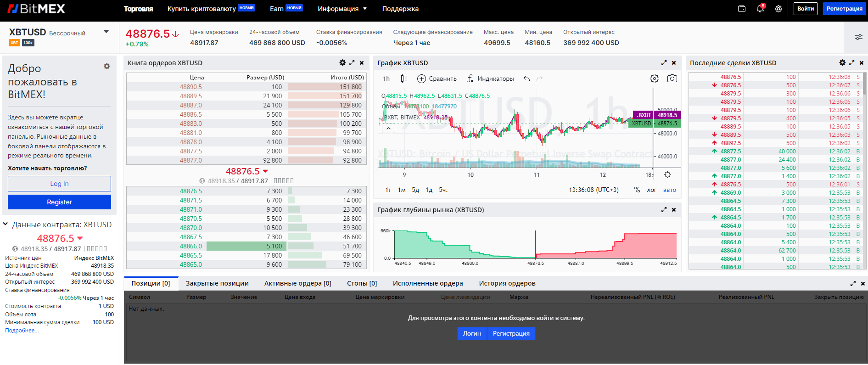Expand order book to fullscreen
Viewport: 868px width, 365px height.
[352, 63]
